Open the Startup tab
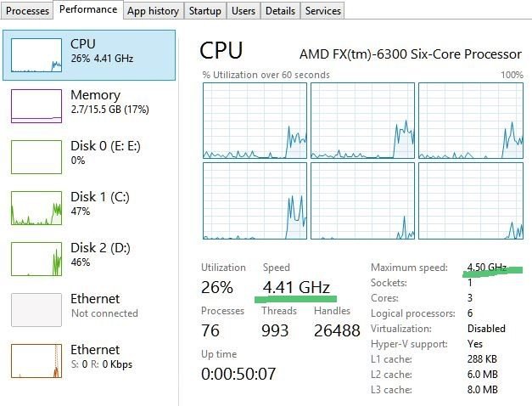The image size is (532, 406). [x=204, y=11]
